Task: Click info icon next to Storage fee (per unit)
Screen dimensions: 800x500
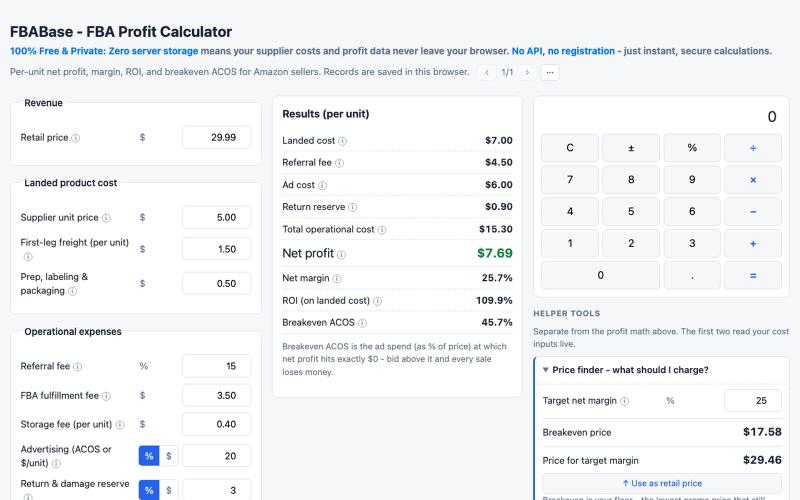Action: (x=120, y=424)
